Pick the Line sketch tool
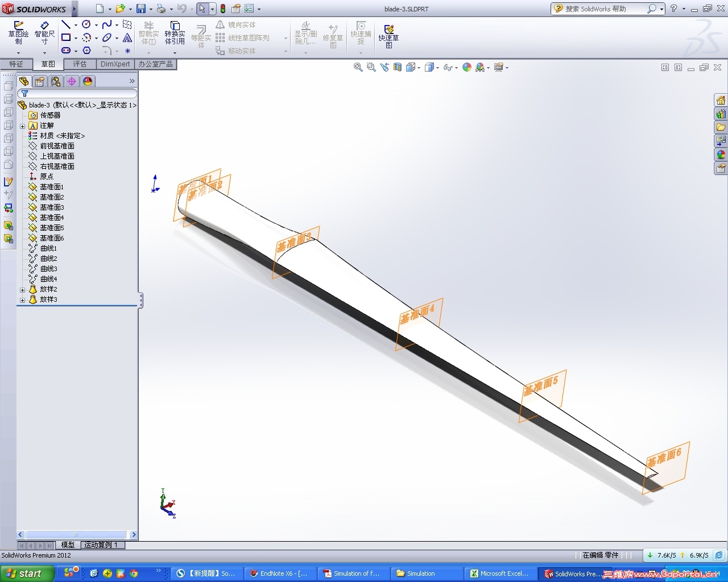 click(x=66, y=24)
